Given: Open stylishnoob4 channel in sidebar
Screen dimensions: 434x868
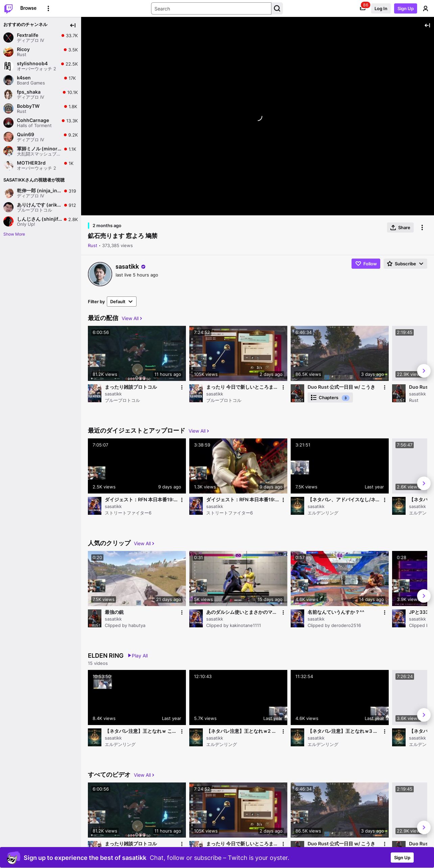Looking at the screenshot, I should [x=41, y=66].
